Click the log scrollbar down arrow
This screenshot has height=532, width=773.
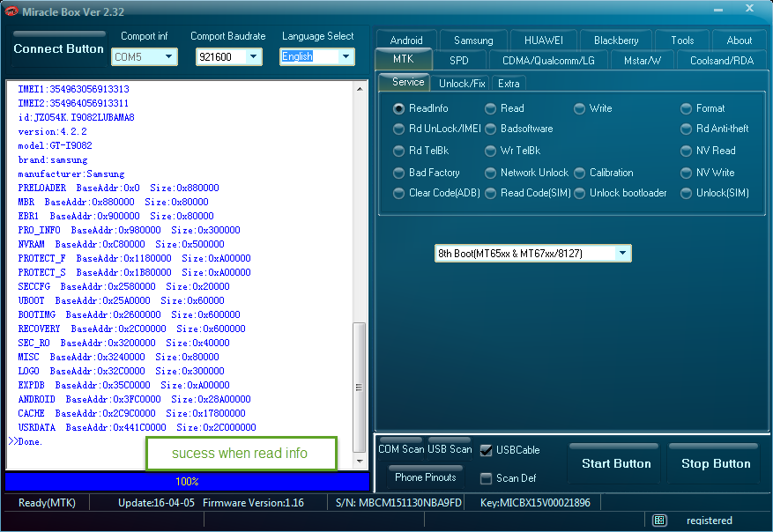tap(360, 461)
